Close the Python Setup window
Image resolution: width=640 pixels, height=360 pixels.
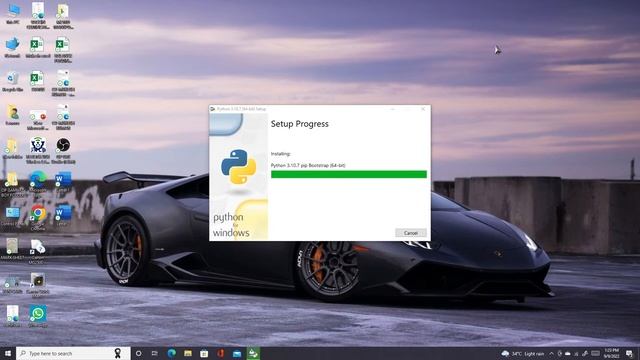(423, 109)
